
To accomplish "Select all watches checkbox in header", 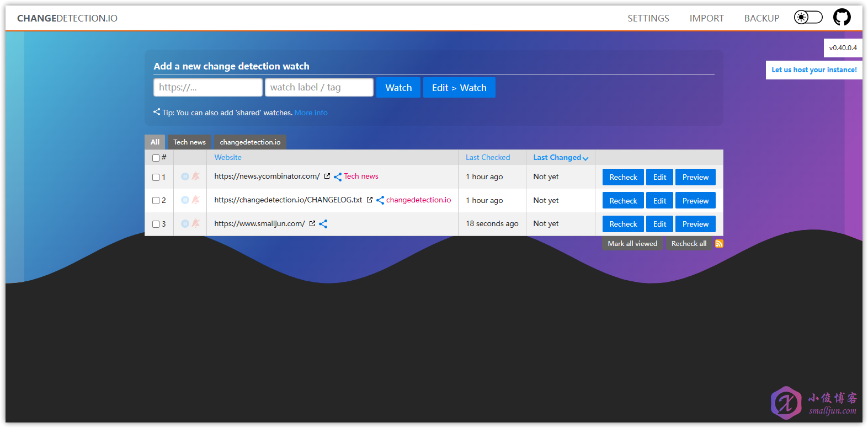I will click(156, 158).
